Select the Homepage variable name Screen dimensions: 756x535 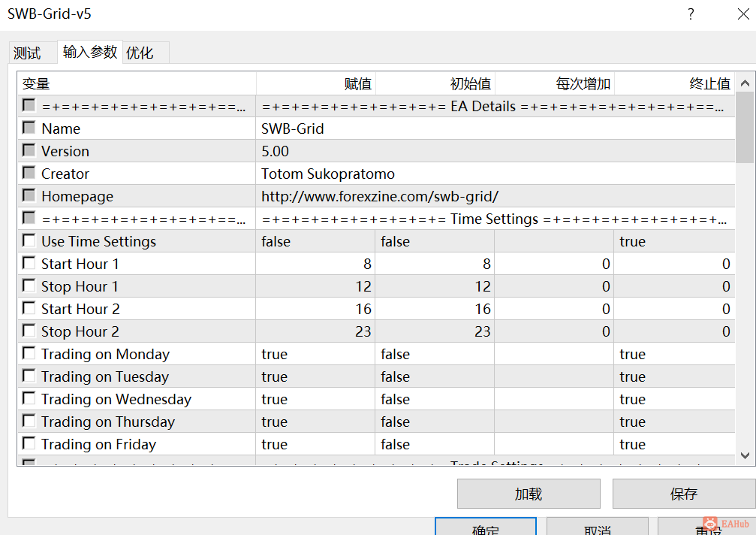[77, 196]
